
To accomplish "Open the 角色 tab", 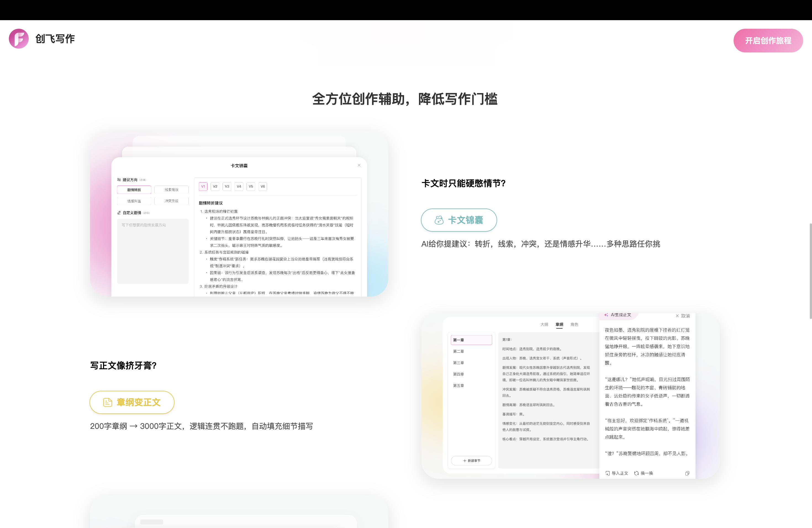I will [574, 324].
